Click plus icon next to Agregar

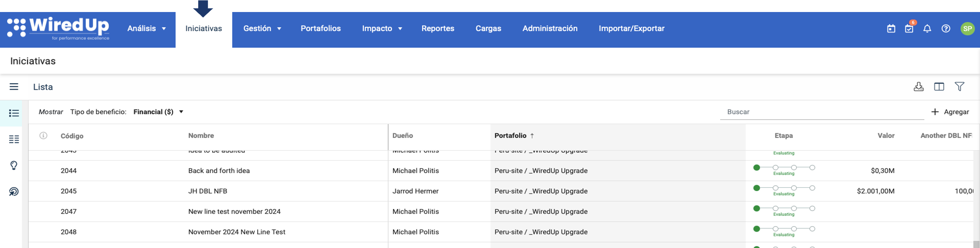(935, 112)
